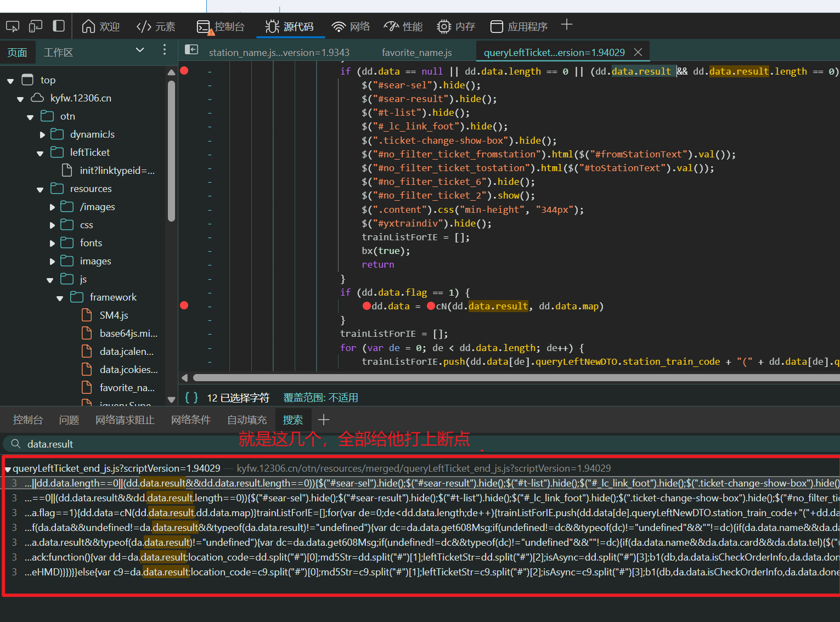Collapse the kyfw.12306.cn domain node
840x622 pixels.
[x=20, y=99]
